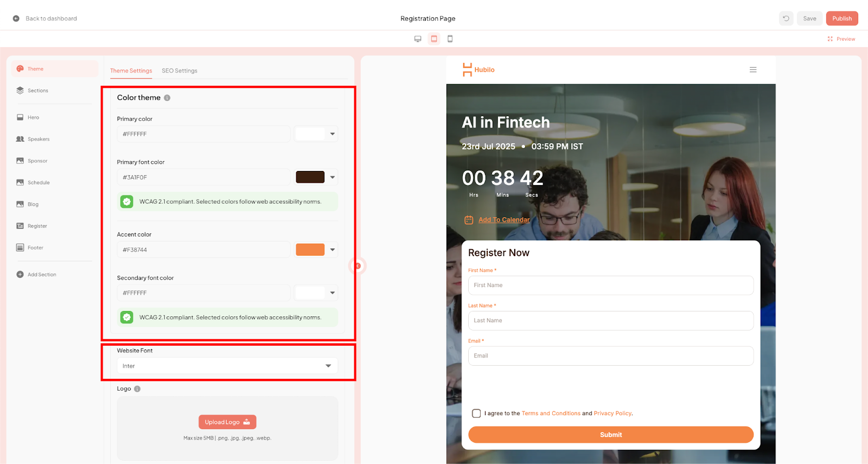Click the orange Accent color swatch

[x=310, y=250]
